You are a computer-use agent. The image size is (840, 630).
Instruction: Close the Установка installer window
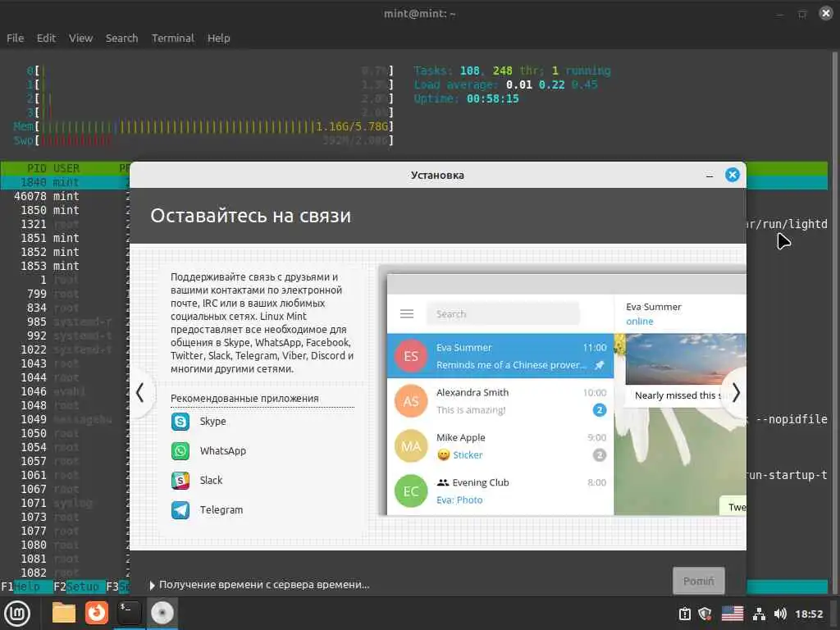[733, 176]
